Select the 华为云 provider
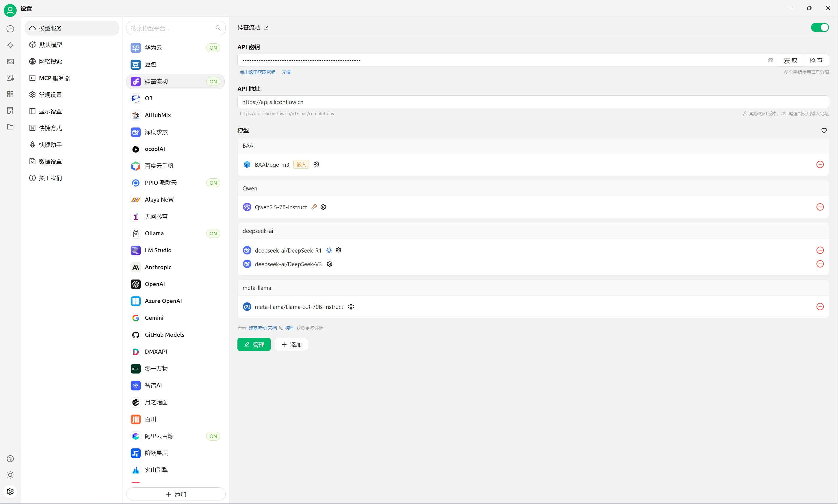Screen dimensions: 838x504 coord(175,48)
